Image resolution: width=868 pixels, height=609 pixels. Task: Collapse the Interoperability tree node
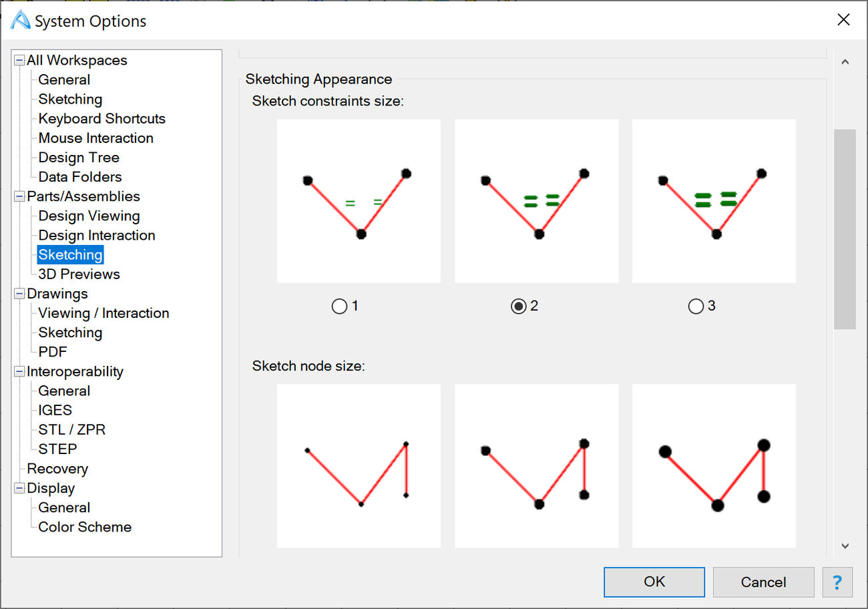click(19, 371)
